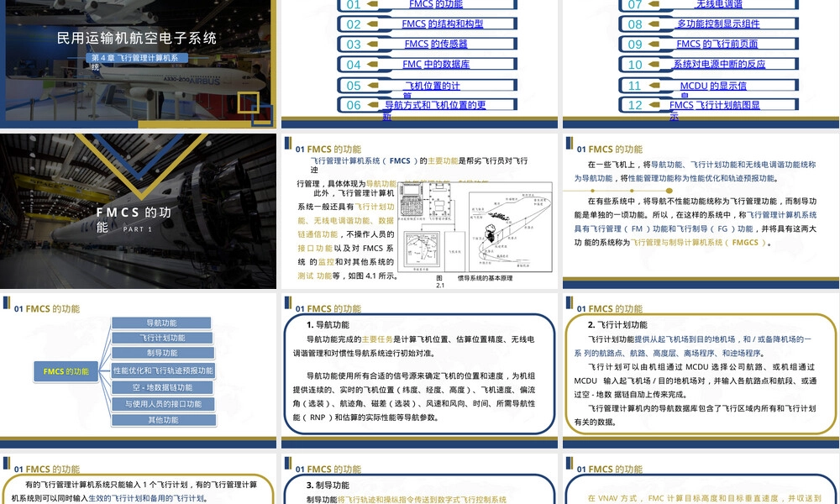This screenshot has width=840, height=504.
Task: Select the 导航功能 box in the diagram
Action: pyautogui.click(x=161, y=323)
